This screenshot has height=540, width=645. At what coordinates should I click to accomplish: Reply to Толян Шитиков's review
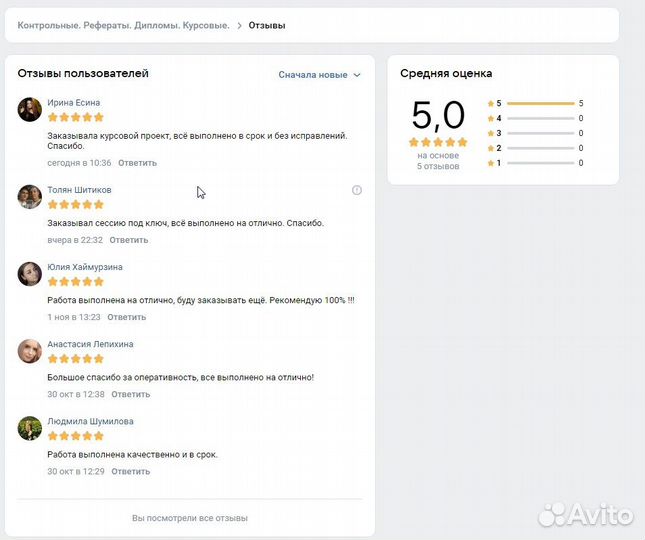coord(128,240)
